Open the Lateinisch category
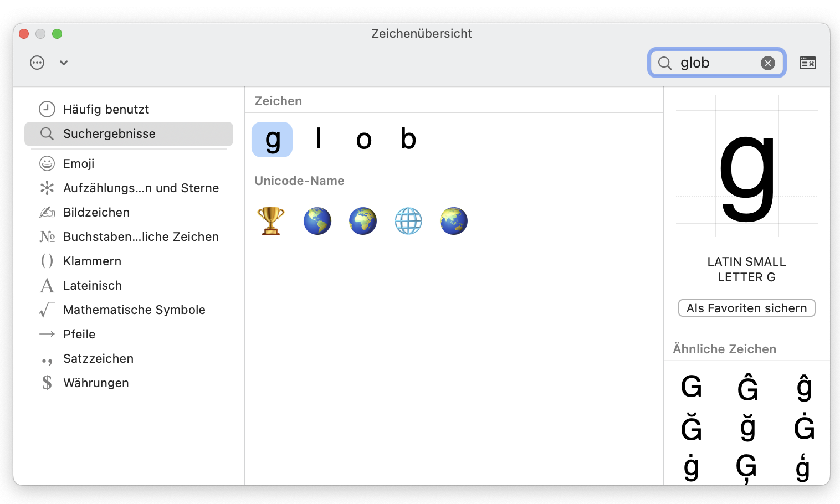The image size is (840, 504). 93,285
